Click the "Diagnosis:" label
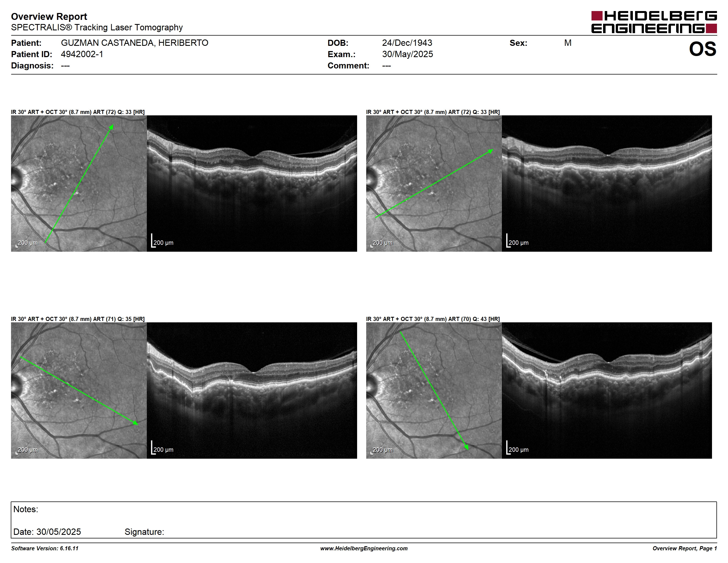The width and height of the screenshot is (728, 563). (x=32, y=66)
